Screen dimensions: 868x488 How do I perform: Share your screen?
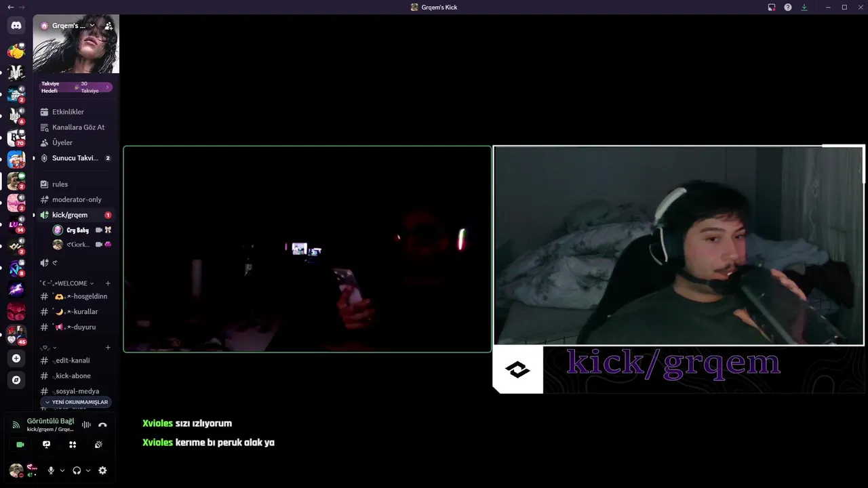46,445
